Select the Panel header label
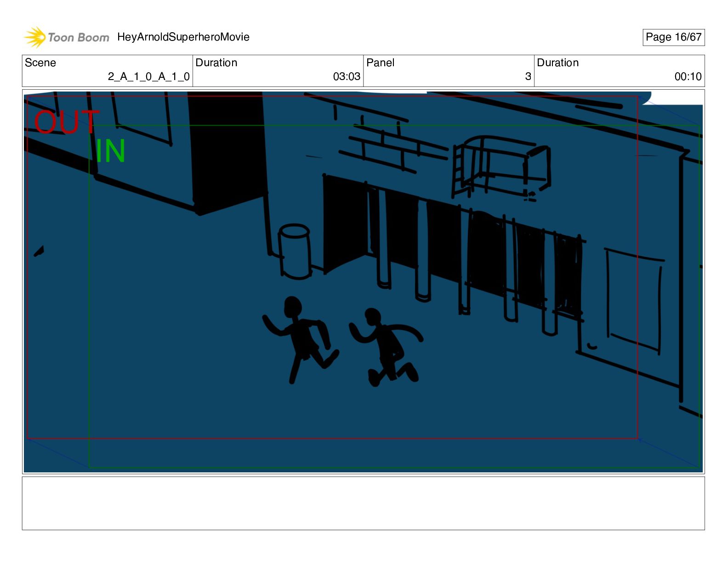 [x=380, y=63]
